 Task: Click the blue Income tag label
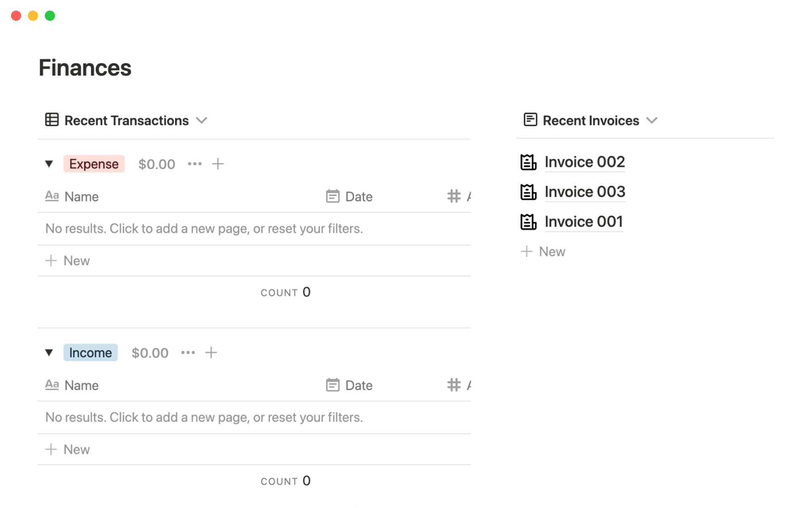tap(91, 353)
